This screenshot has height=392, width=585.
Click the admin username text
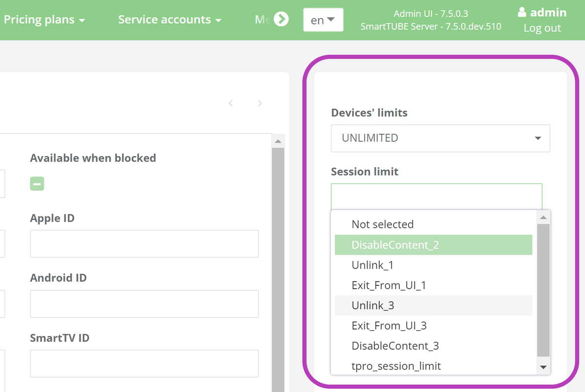click(548, 12)
